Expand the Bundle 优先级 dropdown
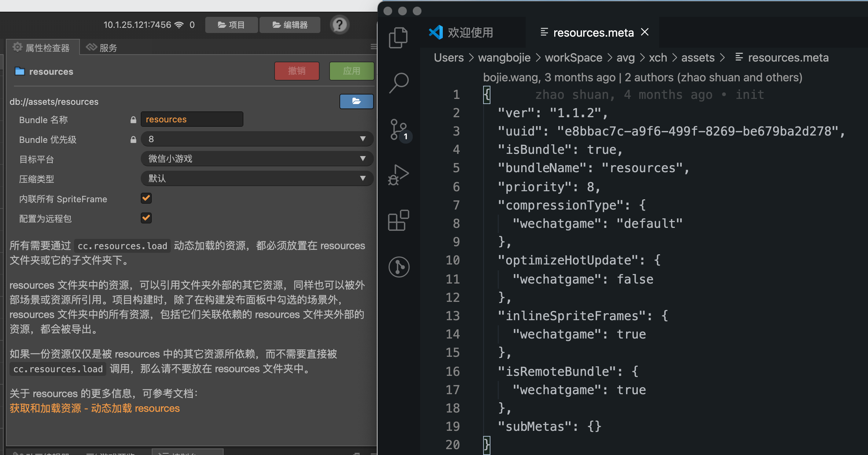 257,139
